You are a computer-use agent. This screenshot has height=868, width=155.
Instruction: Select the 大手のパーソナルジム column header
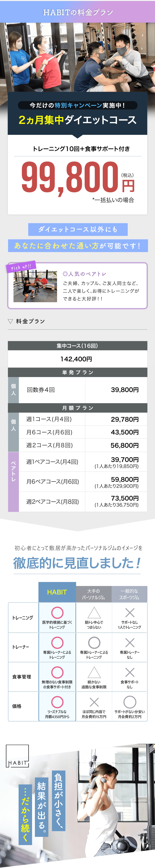click(93, 594)
